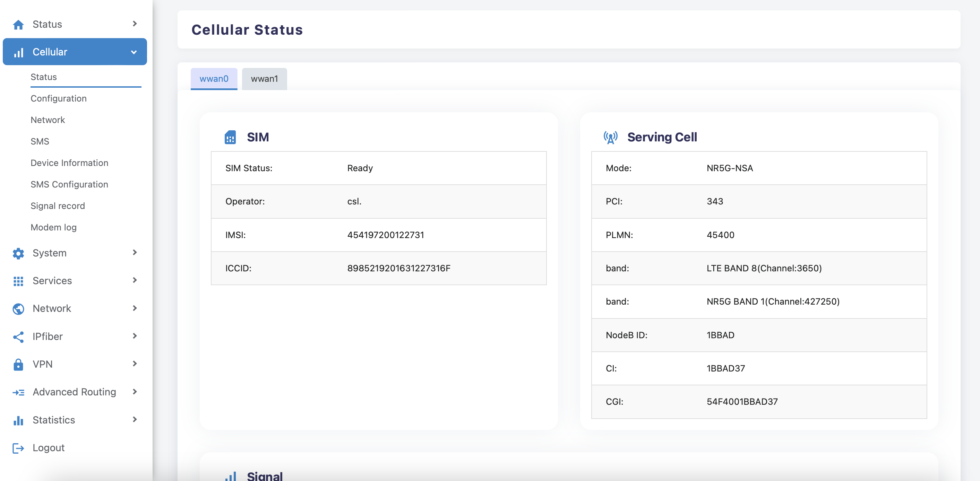Click the Modem log sidebar link
The width and height of the screenshot is (980, 481).
(x=54, y=227)
